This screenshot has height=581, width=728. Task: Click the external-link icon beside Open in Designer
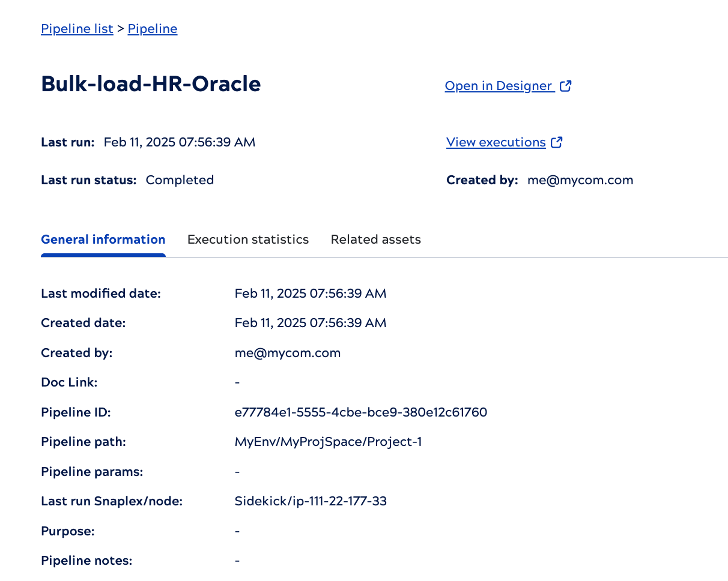coord(565,86)
